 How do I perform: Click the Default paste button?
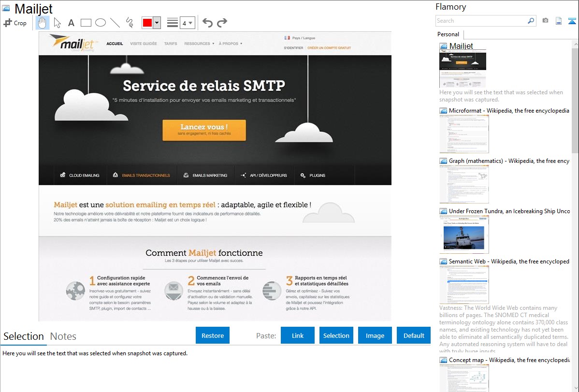[414, 335]
